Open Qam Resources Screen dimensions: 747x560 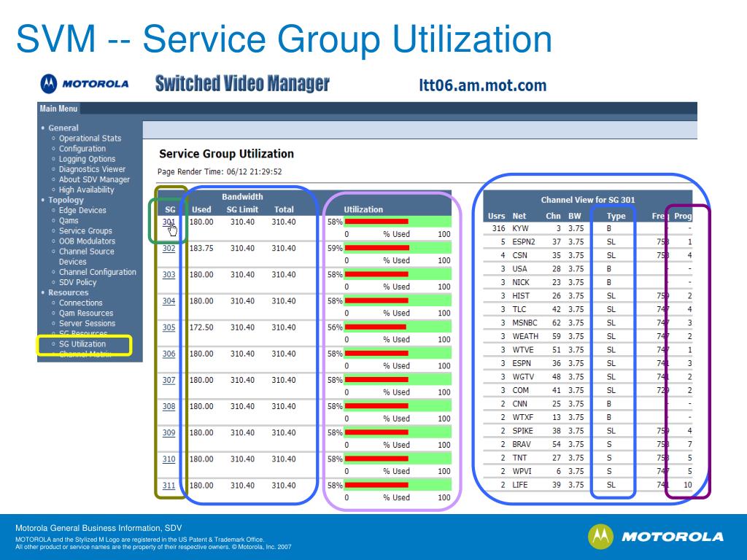86,314
